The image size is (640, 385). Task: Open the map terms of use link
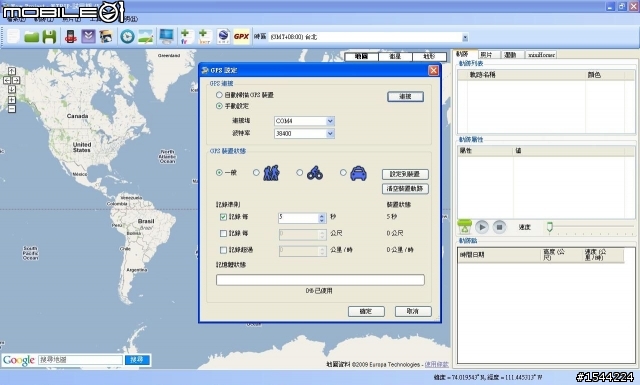[436, 364]
